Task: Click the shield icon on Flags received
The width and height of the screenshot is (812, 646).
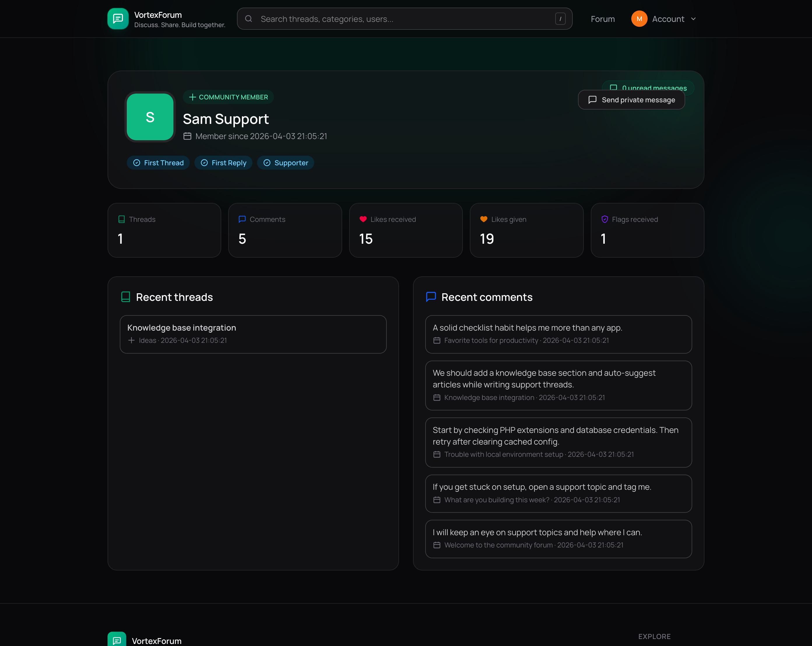Action: coord(605,219)
